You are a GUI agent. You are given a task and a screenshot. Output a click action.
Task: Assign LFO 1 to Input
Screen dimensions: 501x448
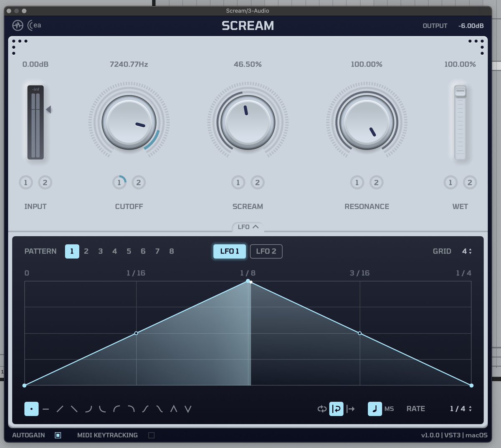coord(26,182)
